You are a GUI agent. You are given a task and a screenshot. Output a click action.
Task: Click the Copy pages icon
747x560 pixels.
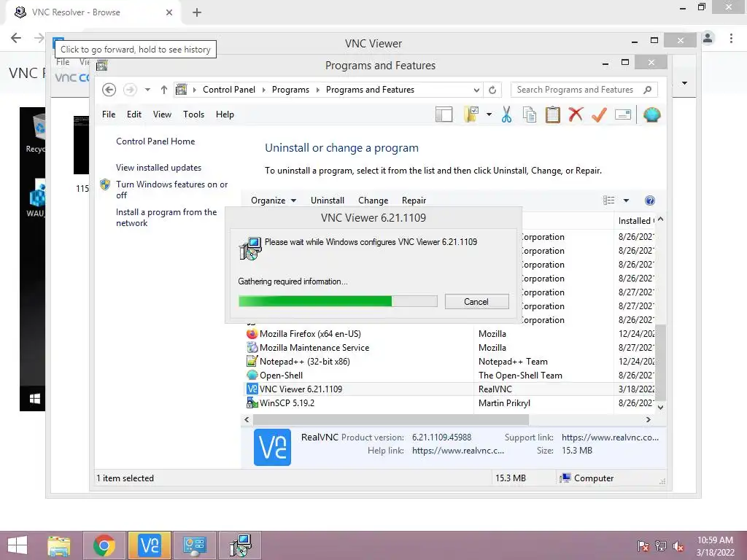point(530,114)
